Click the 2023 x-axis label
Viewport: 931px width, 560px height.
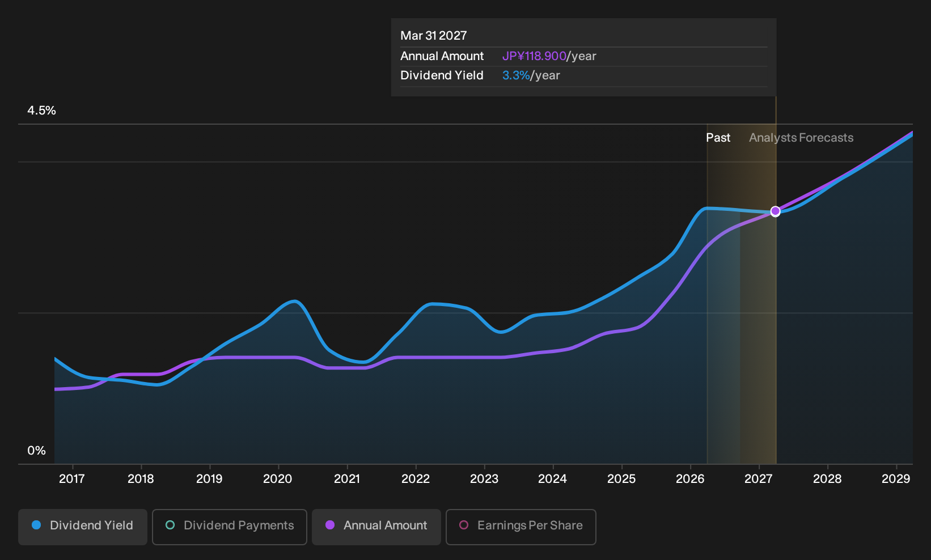(x=484, y=479)
